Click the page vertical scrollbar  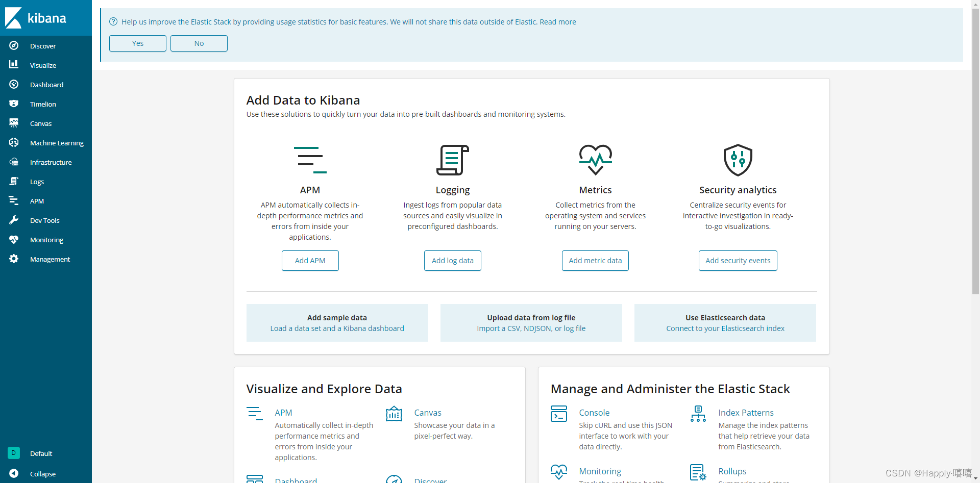pyautogui.click(x=975, y=152)
